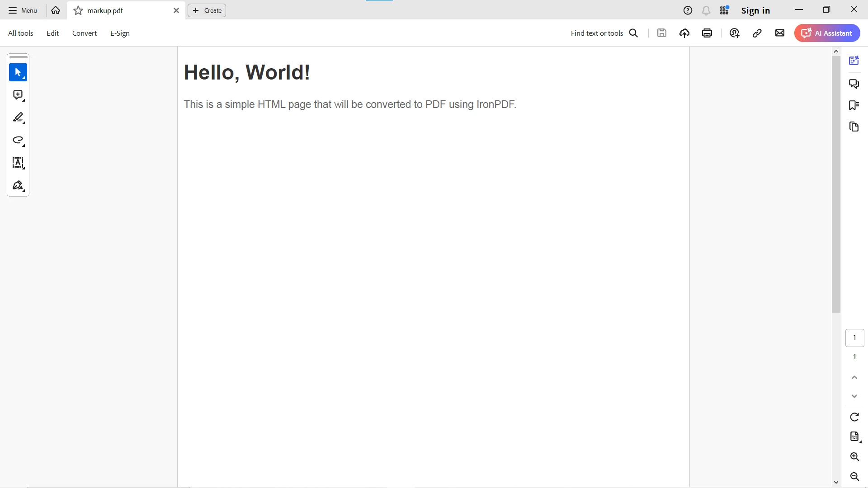Select the text box tool
The width and height of the screenshot is (868, 488).
pos(18,163)
